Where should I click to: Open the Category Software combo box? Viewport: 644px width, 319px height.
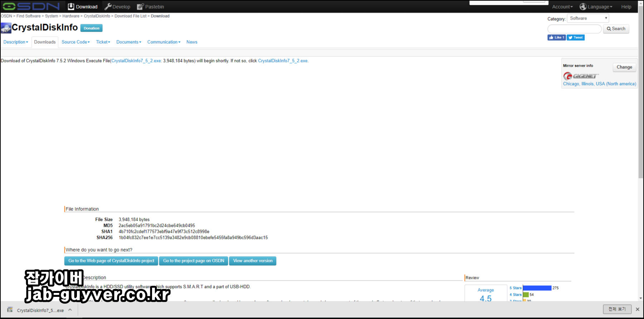pyautogui.click(x=588, y=18)
